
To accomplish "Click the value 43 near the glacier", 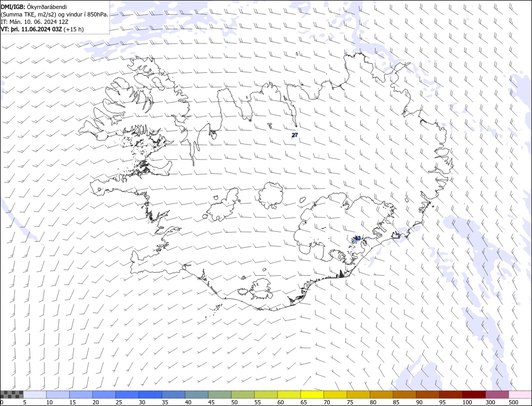I will tap(358, 238).
